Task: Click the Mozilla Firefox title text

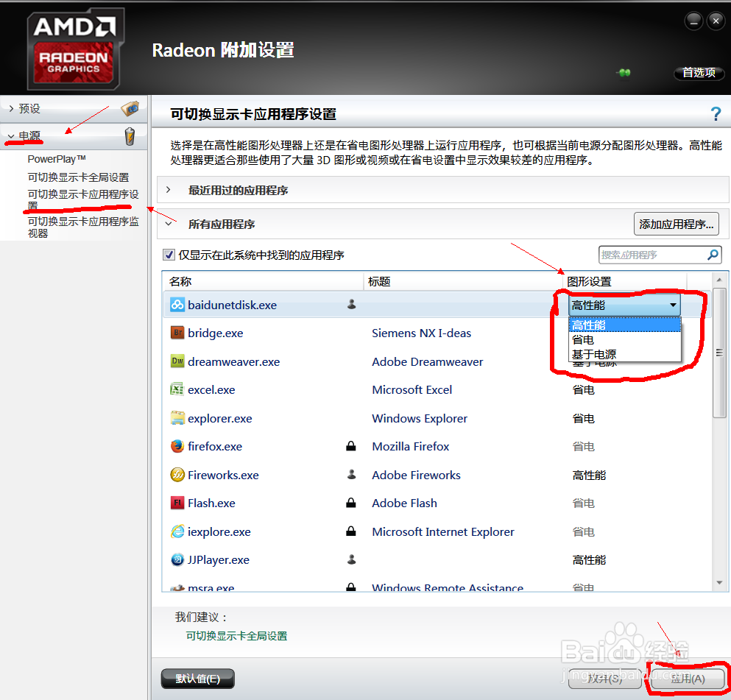Action: coord(410,447)
